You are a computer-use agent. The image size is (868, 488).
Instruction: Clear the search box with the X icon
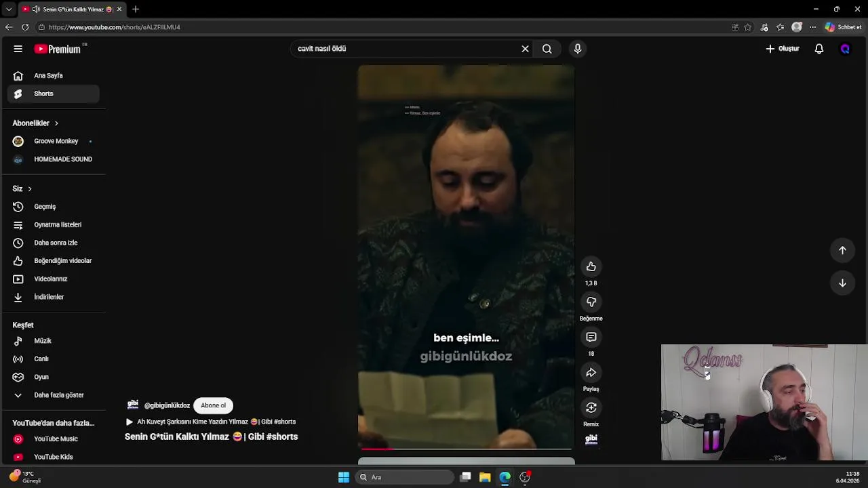[525, 49]
